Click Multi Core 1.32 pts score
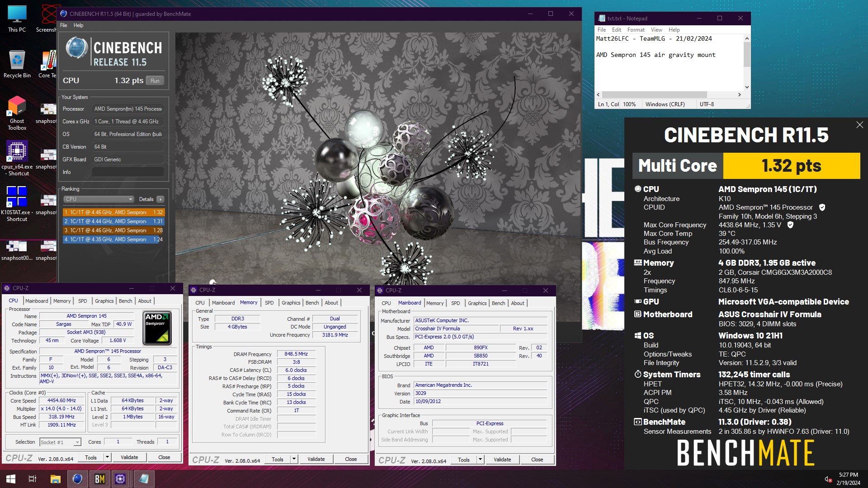This screenshot has height=488, width=868. coord(791,166)
